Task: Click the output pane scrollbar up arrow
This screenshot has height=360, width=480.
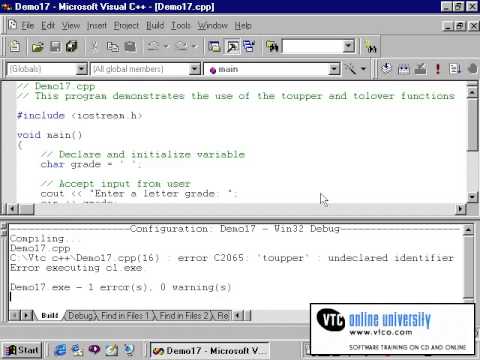Action: point(468,230)
